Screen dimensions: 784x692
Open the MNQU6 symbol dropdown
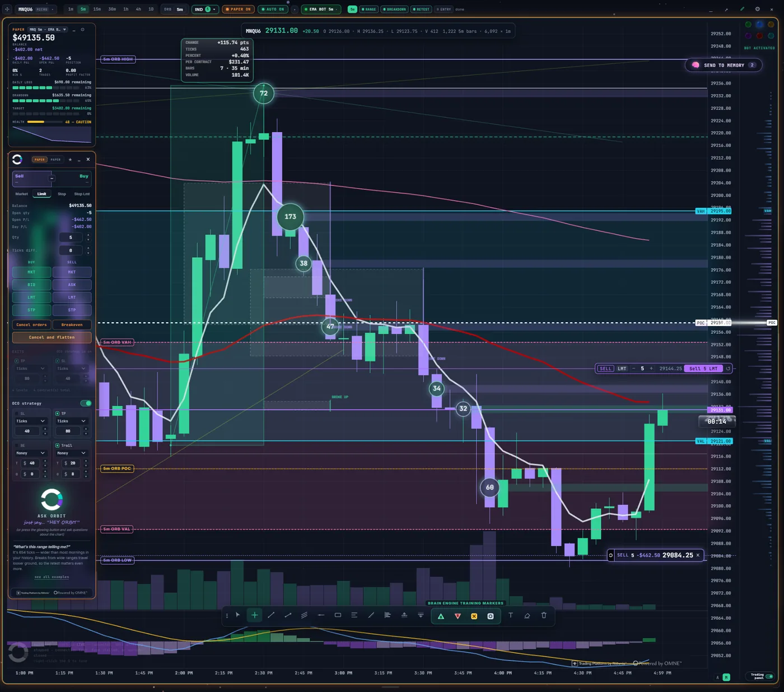[x=36, y=10]
